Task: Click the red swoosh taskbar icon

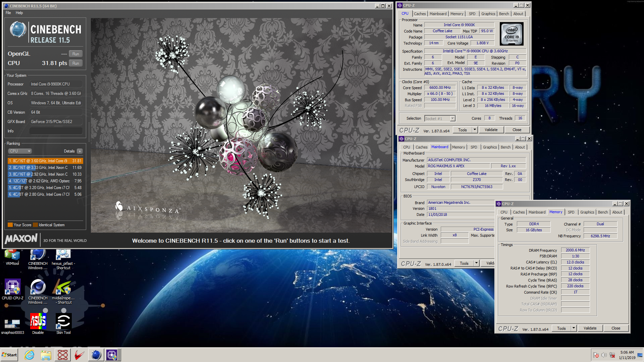Action: point(79,355)
